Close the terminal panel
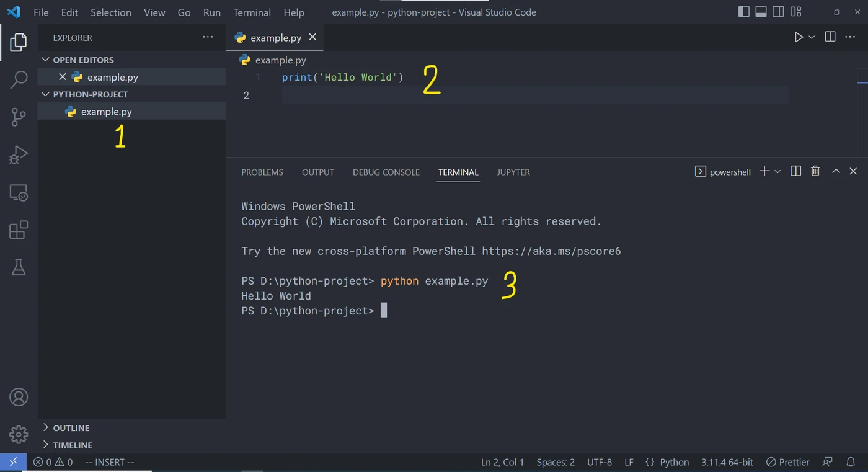Viewport: 868px width, 472px height. point(853,171)
